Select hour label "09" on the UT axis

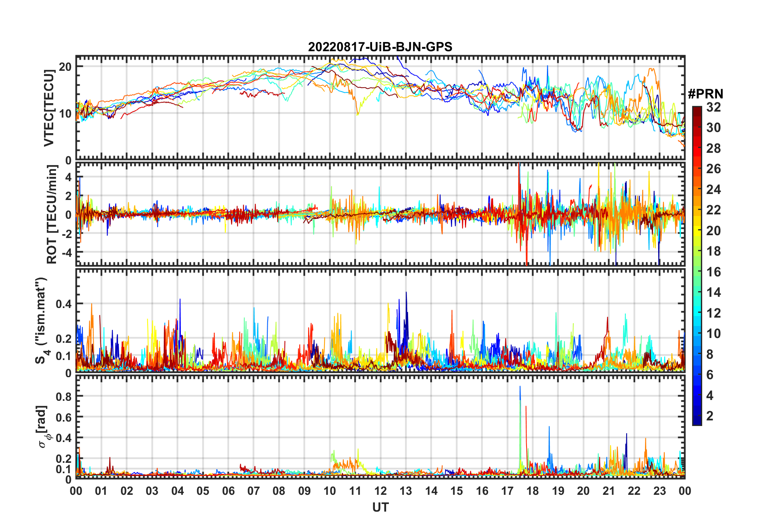click(x=304, y=491)
